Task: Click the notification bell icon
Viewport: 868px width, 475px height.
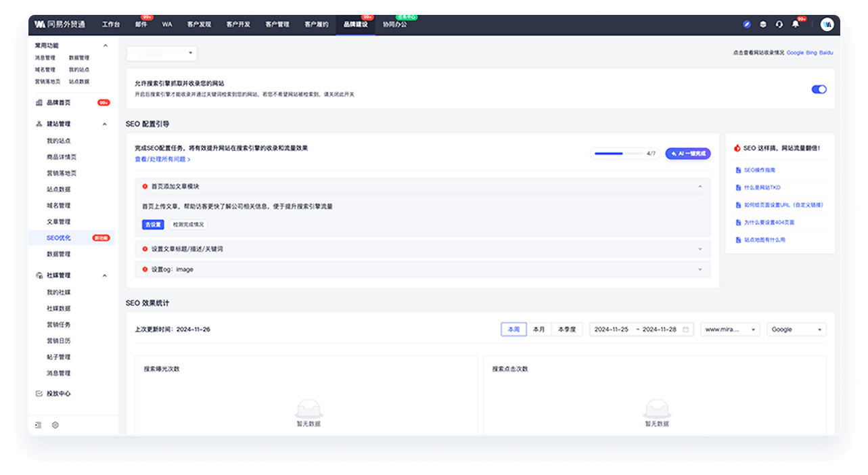Action: tap(796, 24)
